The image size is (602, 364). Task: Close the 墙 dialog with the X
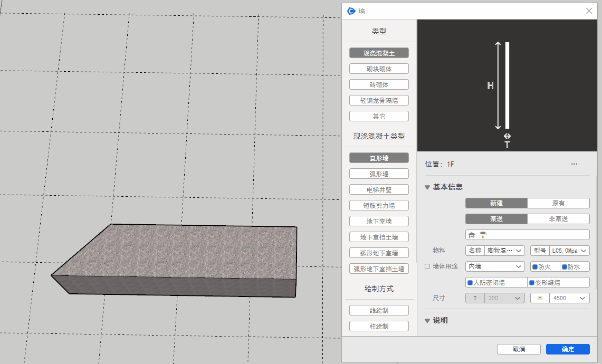[x=589, y=11]
